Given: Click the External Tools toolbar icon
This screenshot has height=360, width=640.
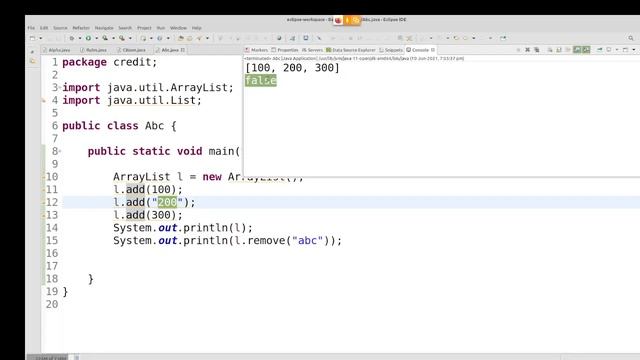Looking at the screenshot, I should click(122, 38).
